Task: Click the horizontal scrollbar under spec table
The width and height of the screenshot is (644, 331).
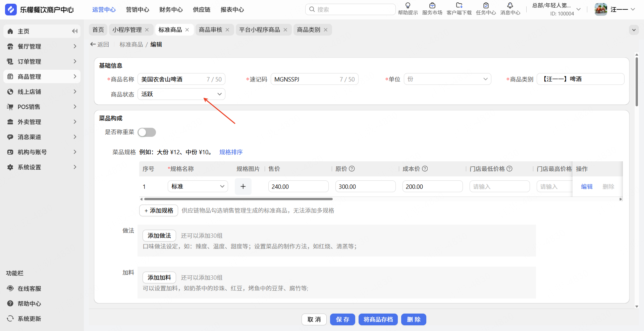Action: click(x=238, y=199)
